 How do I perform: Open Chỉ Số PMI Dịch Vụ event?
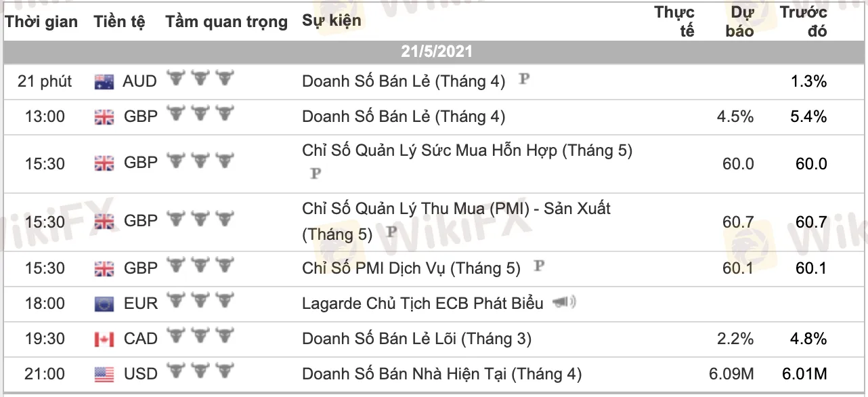[411, 269]
